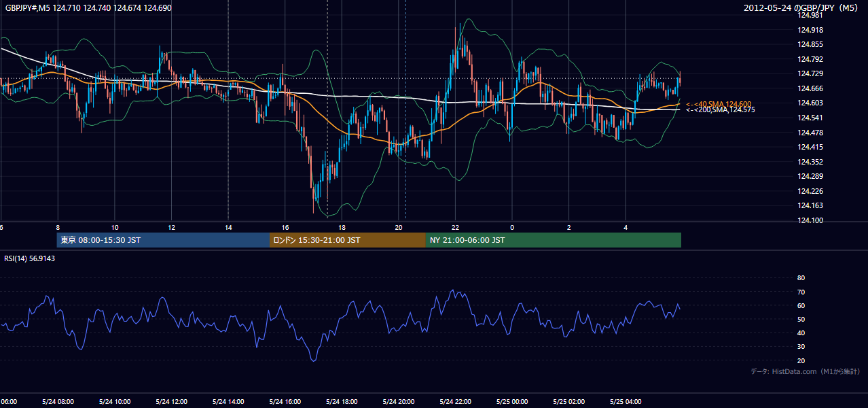Click RSI scale value 70

click(801, 292)
